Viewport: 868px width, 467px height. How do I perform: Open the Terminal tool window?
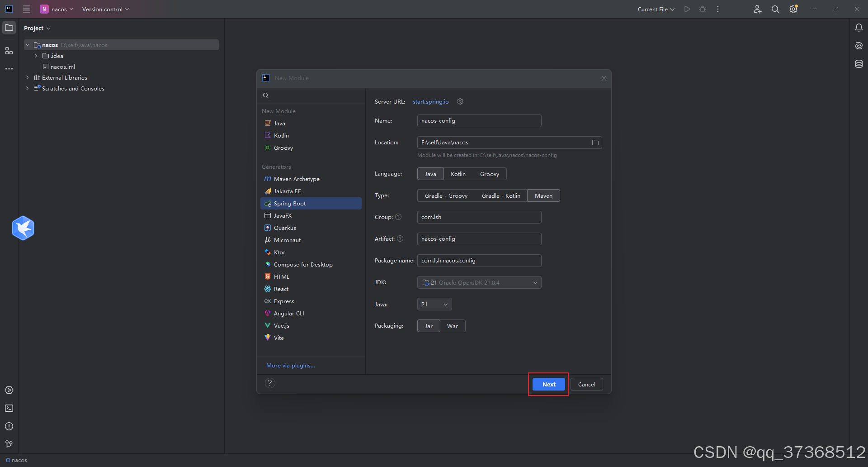point(9,408)
